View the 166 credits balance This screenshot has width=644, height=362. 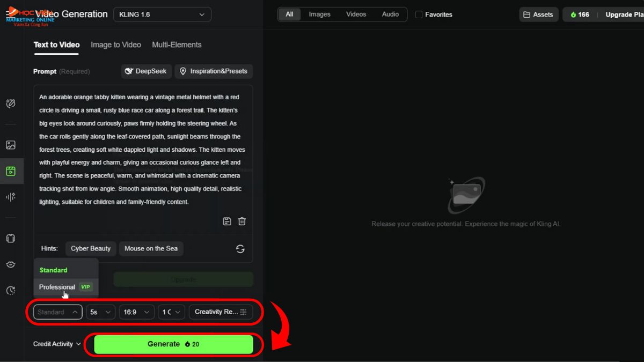click(580, 14)
